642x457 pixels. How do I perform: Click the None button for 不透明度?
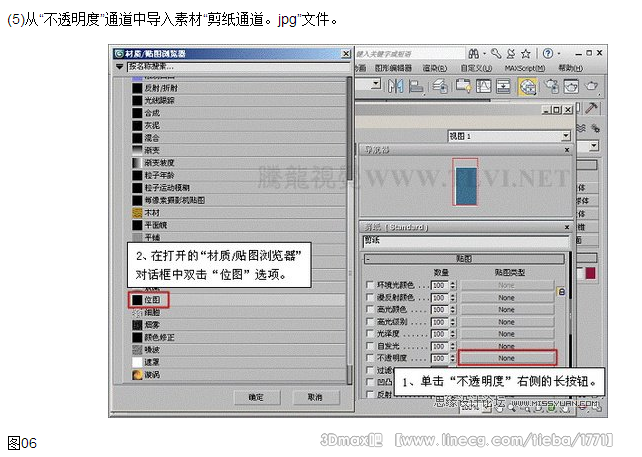507,358
